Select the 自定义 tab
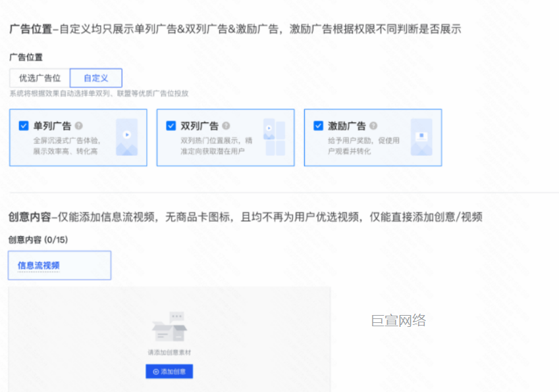 (x=97, y=78)
